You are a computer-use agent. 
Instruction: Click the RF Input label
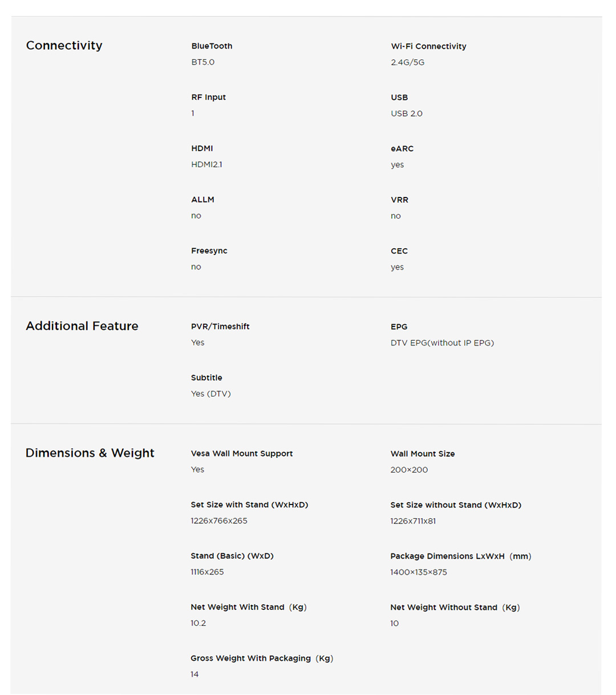tap(208, 97)
